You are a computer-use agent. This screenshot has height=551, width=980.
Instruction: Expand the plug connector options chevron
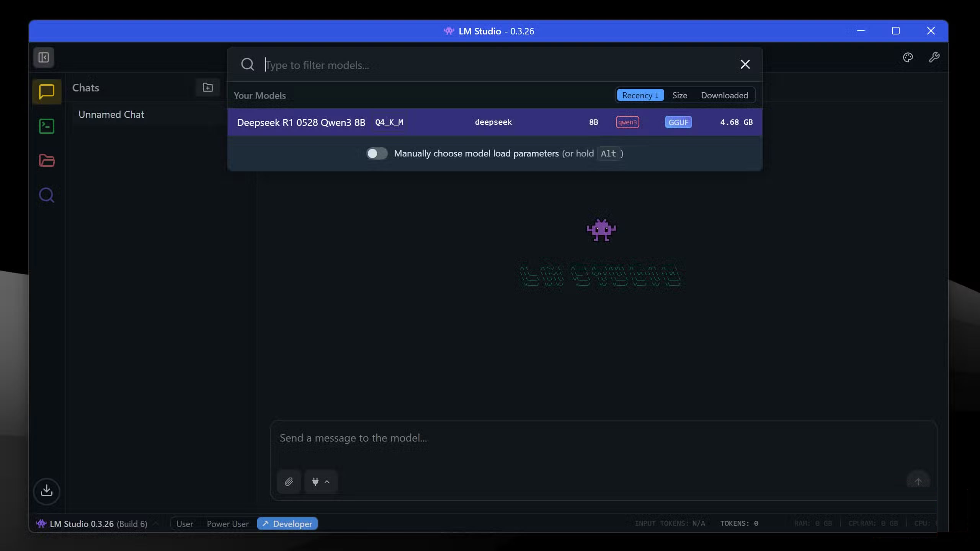coord(327,482)
